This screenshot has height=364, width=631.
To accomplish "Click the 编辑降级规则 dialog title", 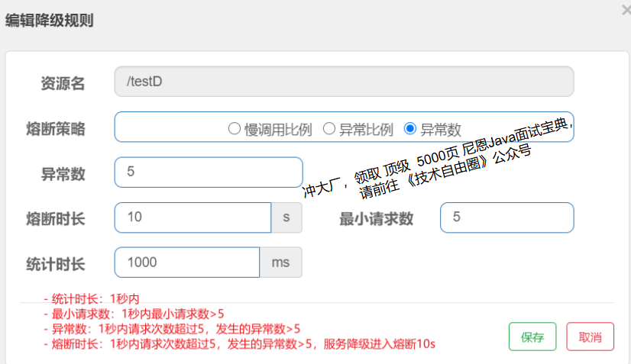I will (50, 21).
